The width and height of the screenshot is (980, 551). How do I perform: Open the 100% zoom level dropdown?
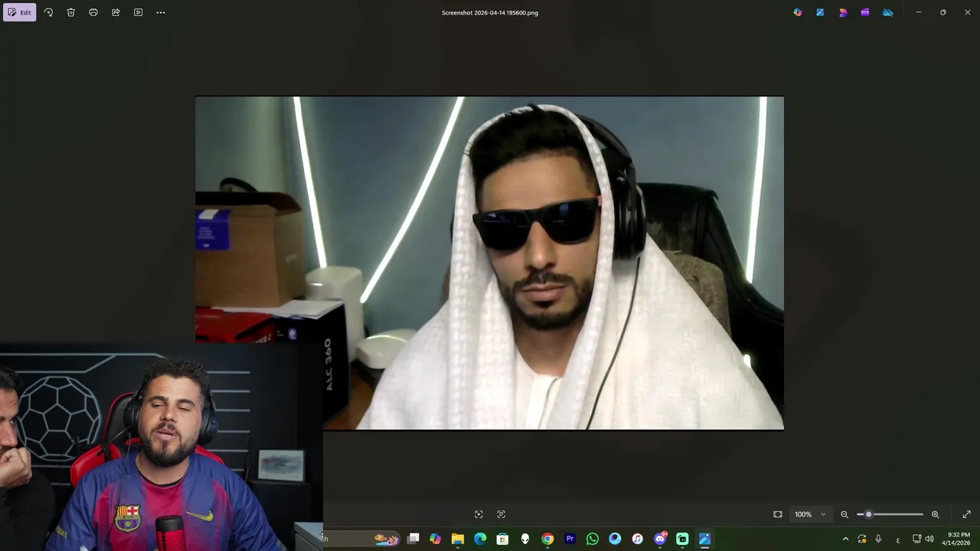(810, 514)
